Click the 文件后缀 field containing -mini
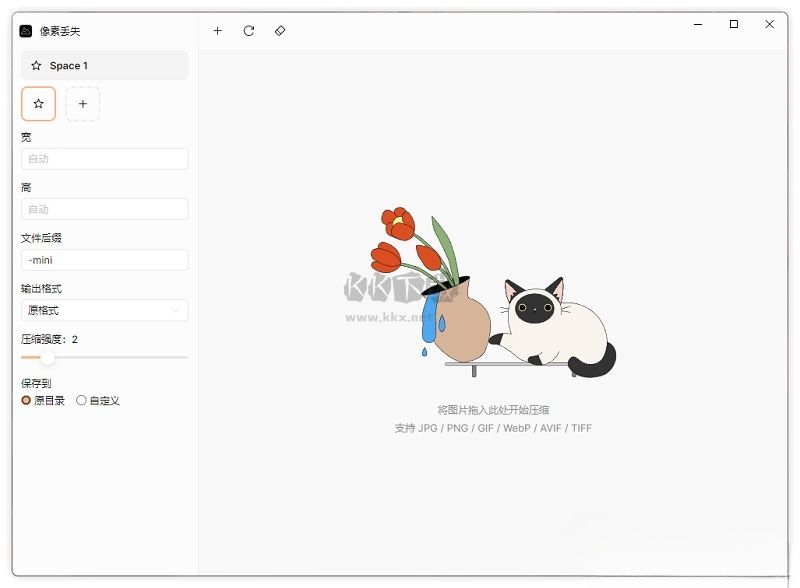 click(x=105, y=260)
